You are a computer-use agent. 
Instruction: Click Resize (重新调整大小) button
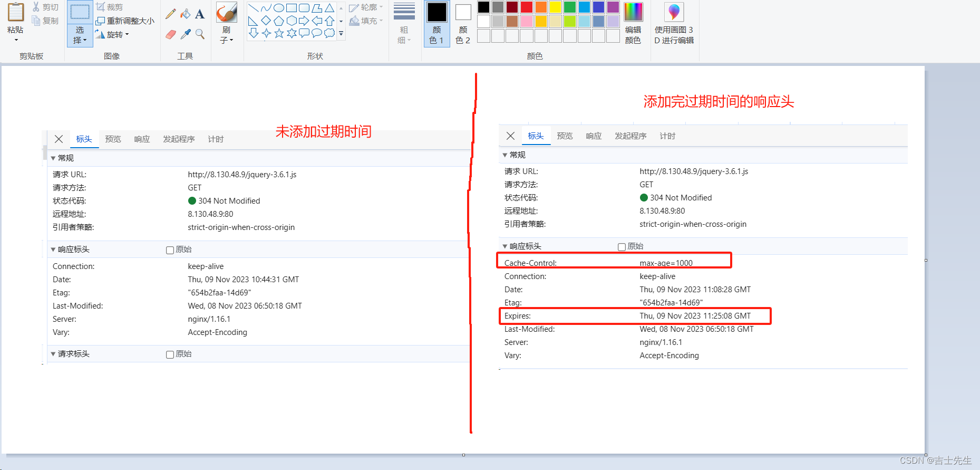tap(125, 21)
